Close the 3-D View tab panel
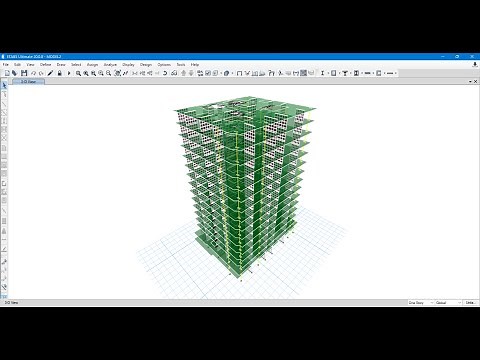The width and height of the screenshot is (480, 360). 476,81
